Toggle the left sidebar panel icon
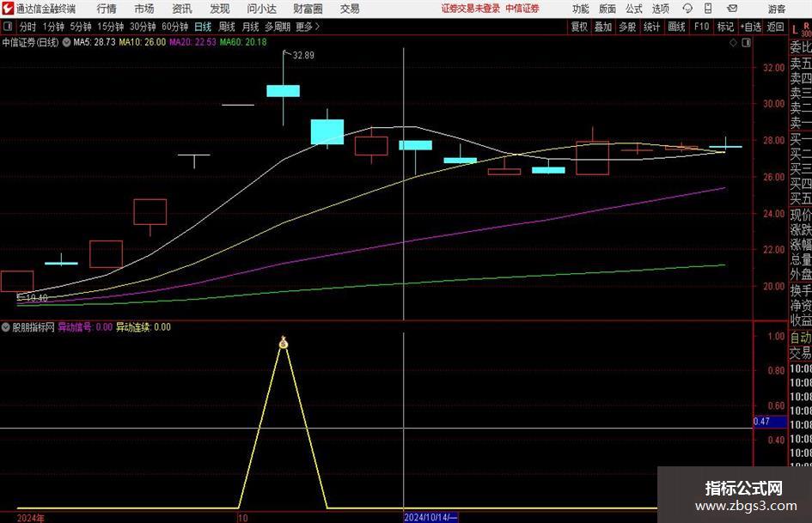Screen dimensions: 812x523 tap(8, 27)
